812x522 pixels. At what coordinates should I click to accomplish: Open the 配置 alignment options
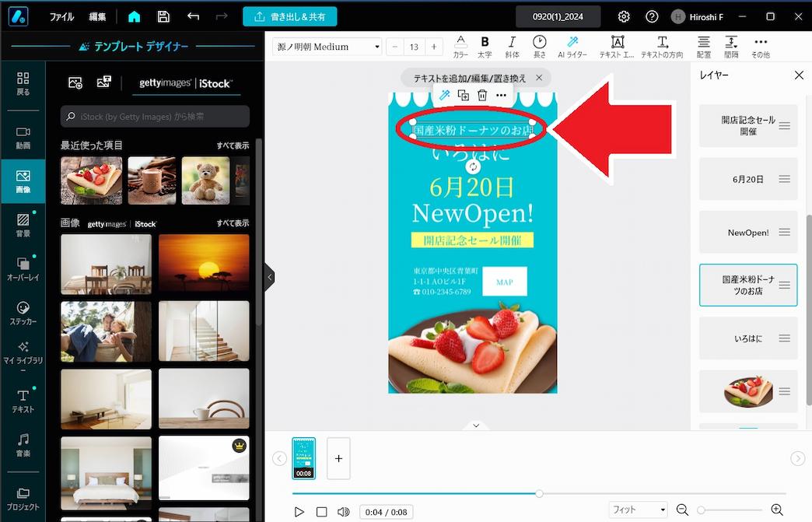pyautogui.click(x=703, y=45)
